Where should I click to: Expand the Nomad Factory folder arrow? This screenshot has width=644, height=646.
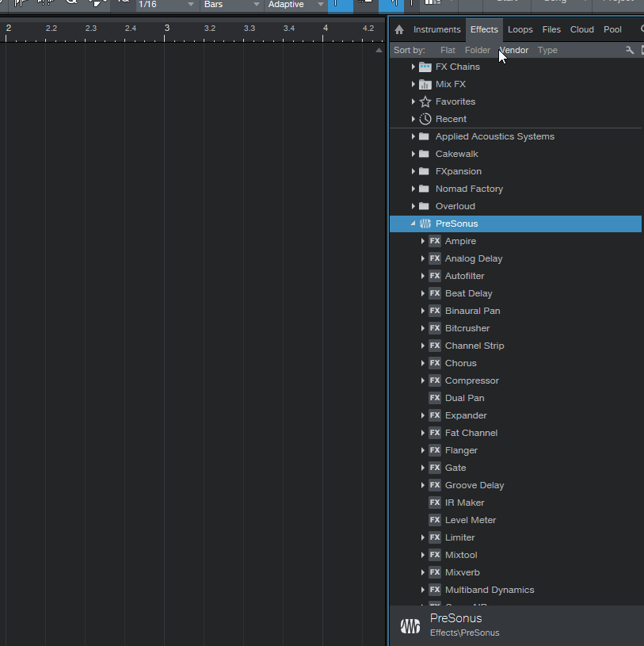point(413,189)
